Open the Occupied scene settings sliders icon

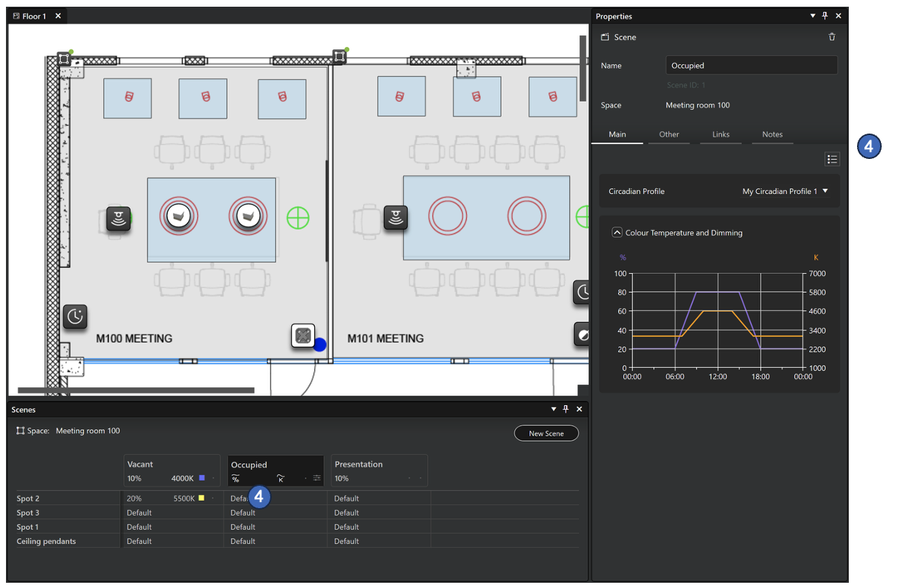click(317, 478)
